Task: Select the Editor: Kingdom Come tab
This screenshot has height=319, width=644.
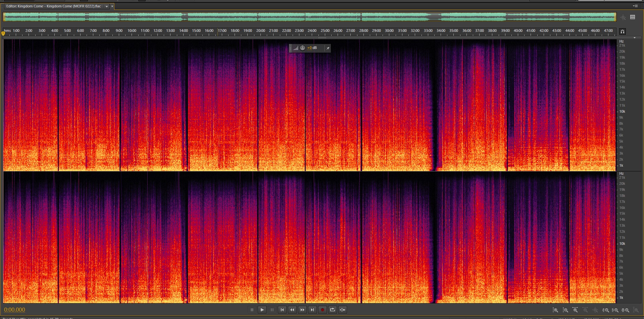Action: pos(54,6)
